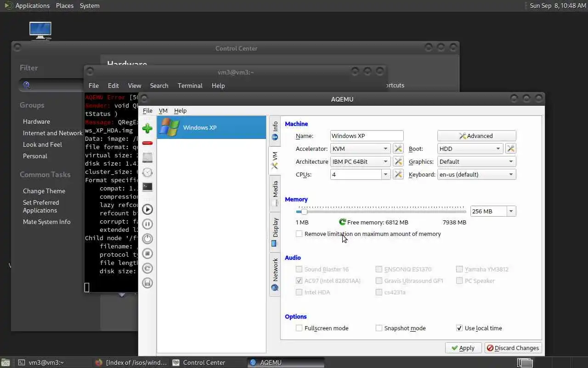The image size is (588, 368).
Task: Switch to the VM tab
Action: (275, 160)
